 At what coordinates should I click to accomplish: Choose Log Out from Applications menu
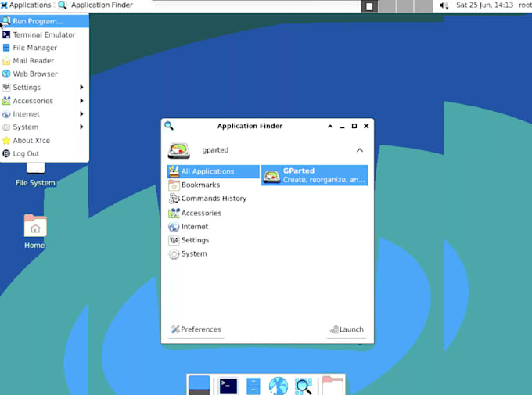tap(45, 154)
